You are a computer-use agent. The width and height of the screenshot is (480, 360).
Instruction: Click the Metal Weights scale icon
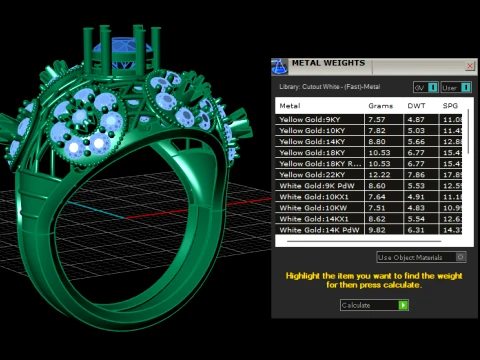pos(279,66)
